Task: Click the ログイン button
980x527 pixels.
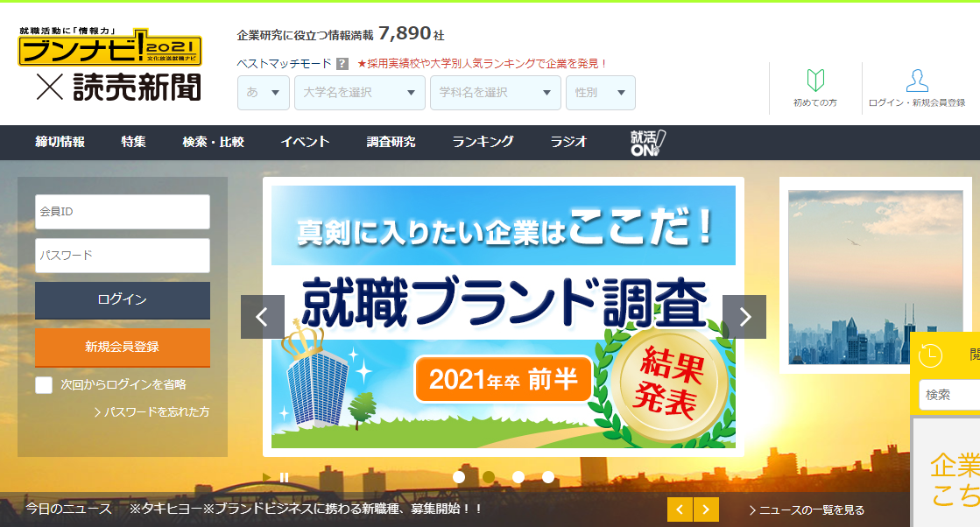Action: [x=123, y=300]
